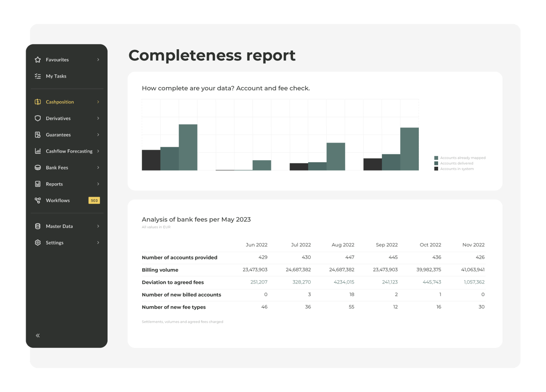Click the Derivatives shield icon
Image resolution: width=546 pixels, height=392 pixels.
point(37,118)
